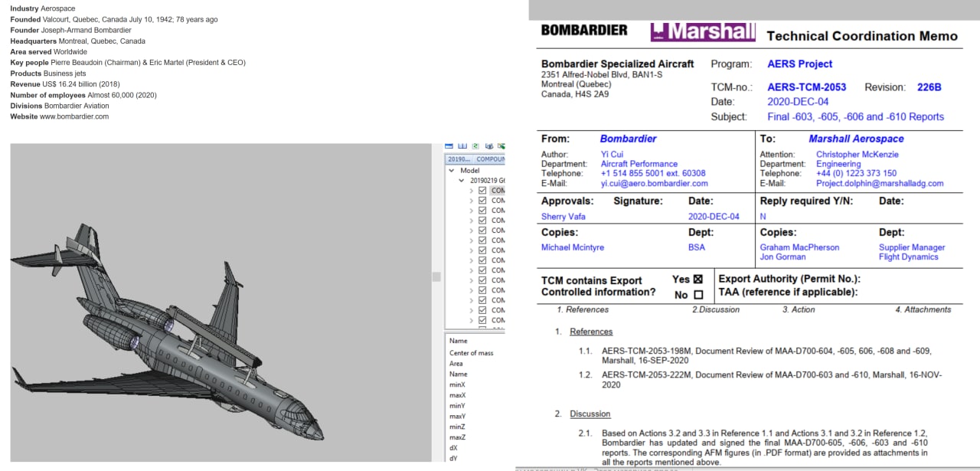Image resolution: width=980 pixels, height=471 pixels.
Task: Click the viewport scrollbar thumb beside model tree
Action: pos(436,276)
